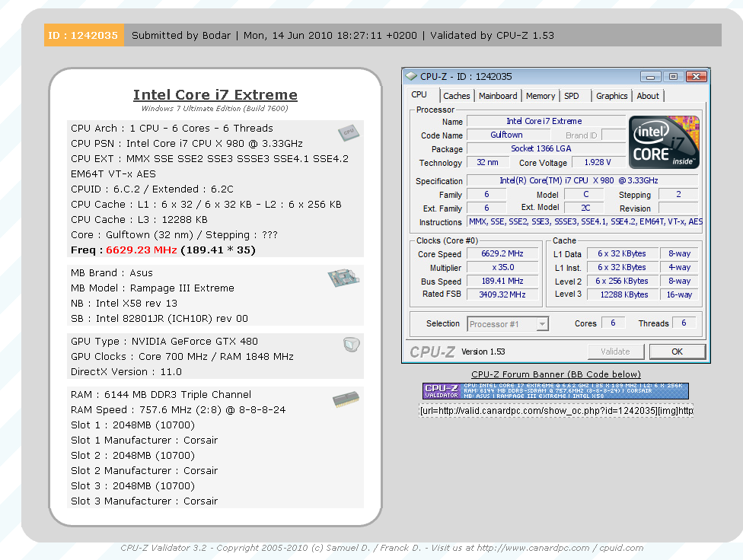Viewport: 743px width, 560px height.
Task: Click the graphics card icon beside GPU Type
Action: point(351,345)
